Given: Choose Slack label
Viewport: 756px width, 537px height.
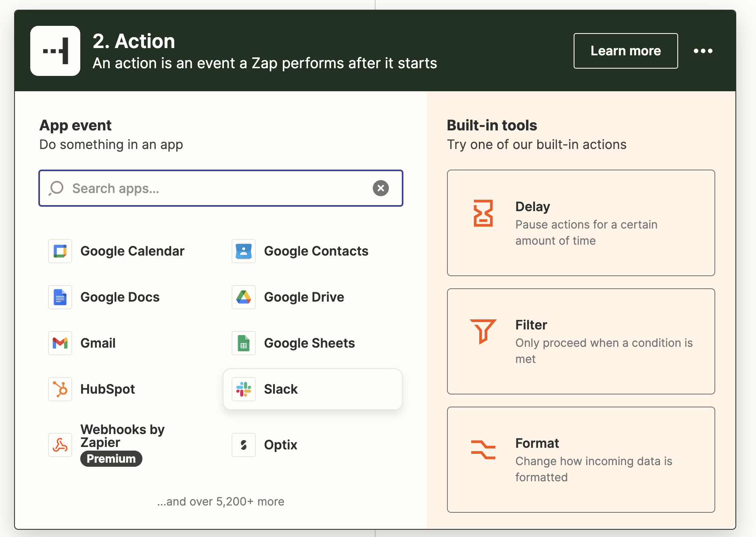Looking at the screenshot, I should tap(281, 389).
